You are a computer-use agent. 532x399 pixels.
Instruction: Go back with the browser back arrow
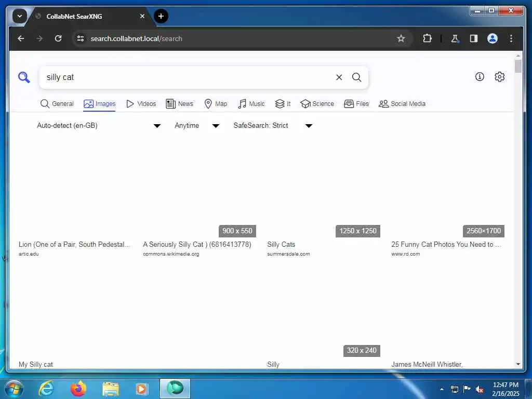click(21, 38)
